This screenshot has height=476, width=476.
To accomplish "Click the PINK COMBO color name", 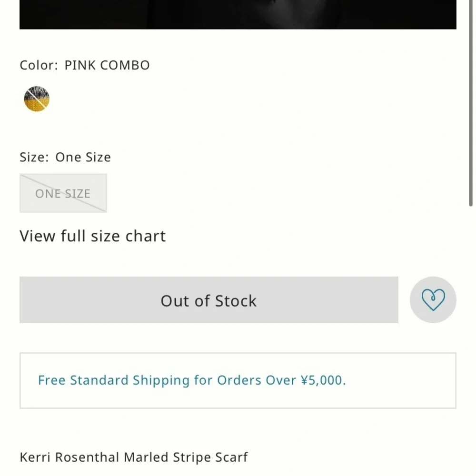I will pyautogui.click(x=107, y=65).
